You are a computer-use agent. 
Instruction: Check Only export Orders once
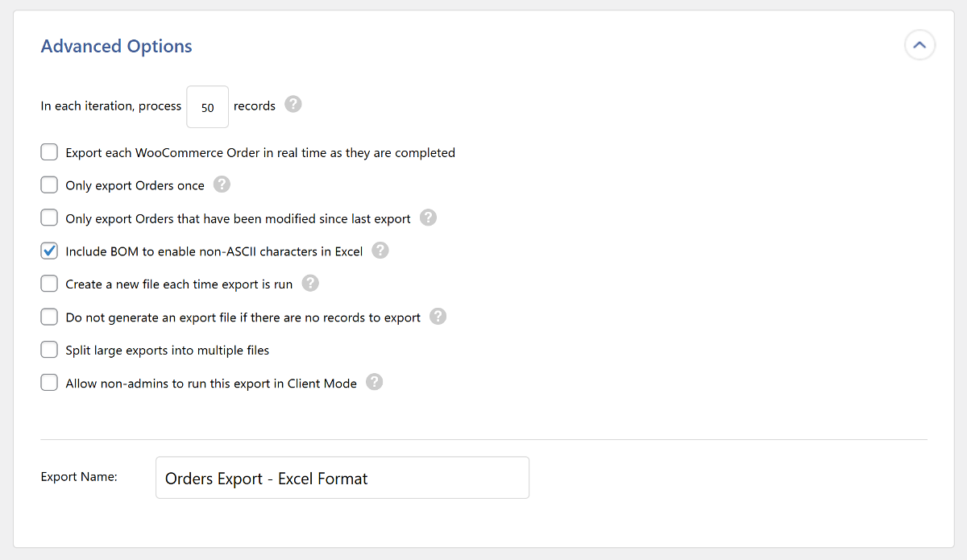[x=48, y=185]
